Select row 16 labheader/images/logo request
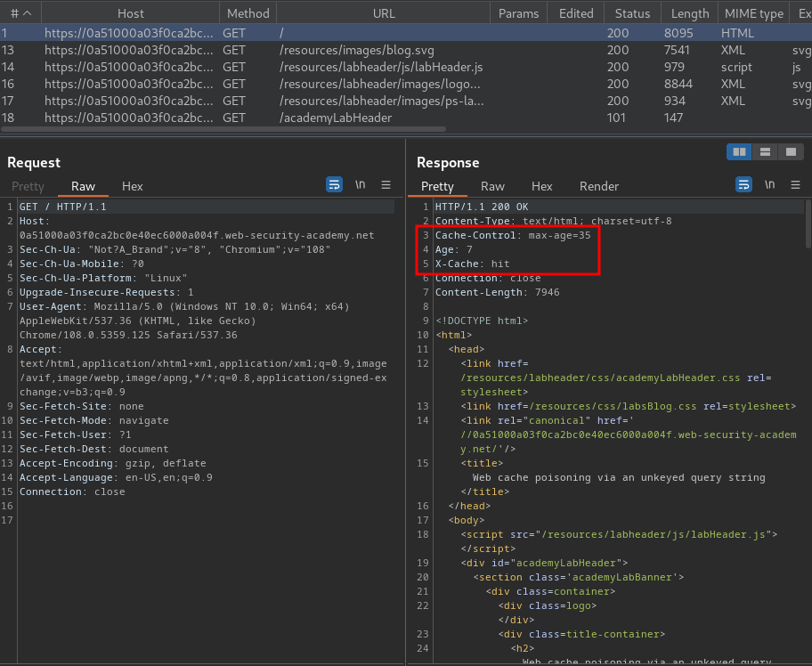Screen dimensions: 812x666 [x=406, y=84]
